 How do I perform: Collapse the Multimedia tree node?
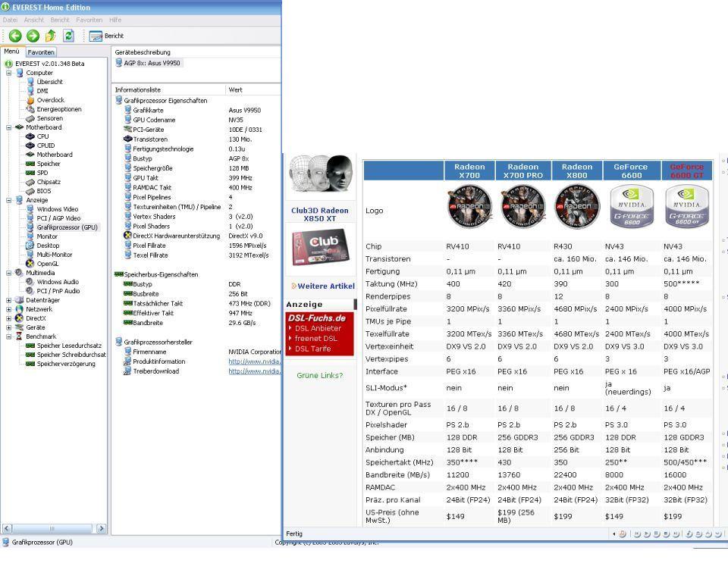coord(9,273)
